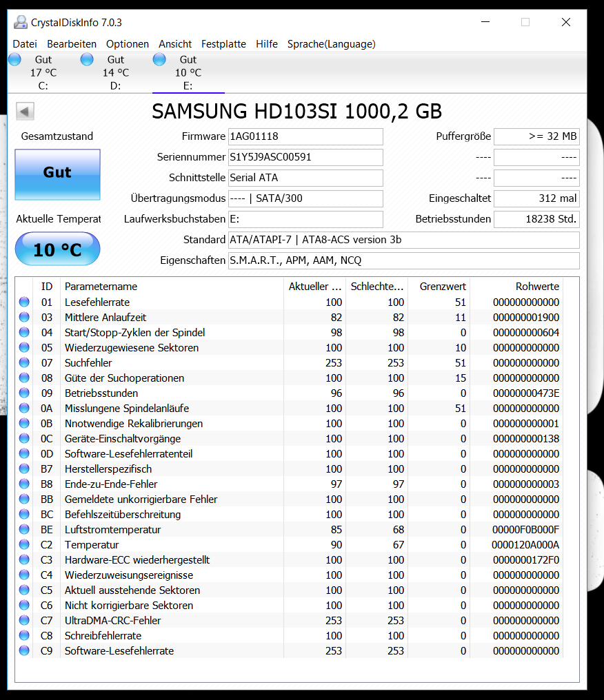Screen dimensions: 604x700
Task: Click status orb for Mittlere Anlaufzeit row
Action: [x=24, y=317]
